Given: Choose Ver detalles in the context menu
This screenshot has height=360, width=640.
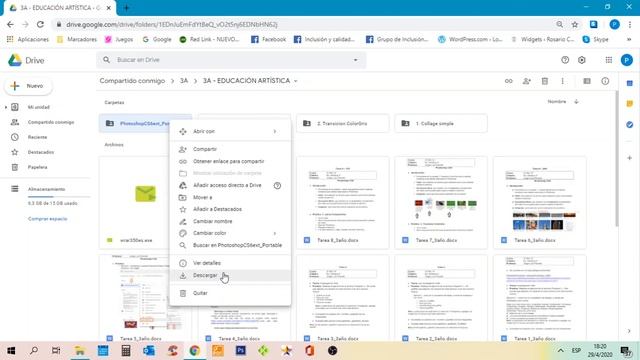Looking at the screenshot, I should click(230, 263).
